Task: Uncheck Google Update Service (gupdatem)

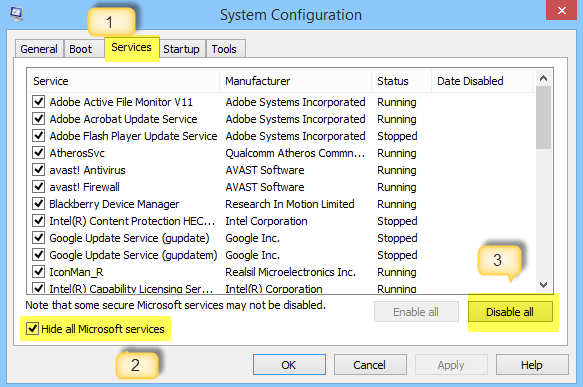Action: 39,255
